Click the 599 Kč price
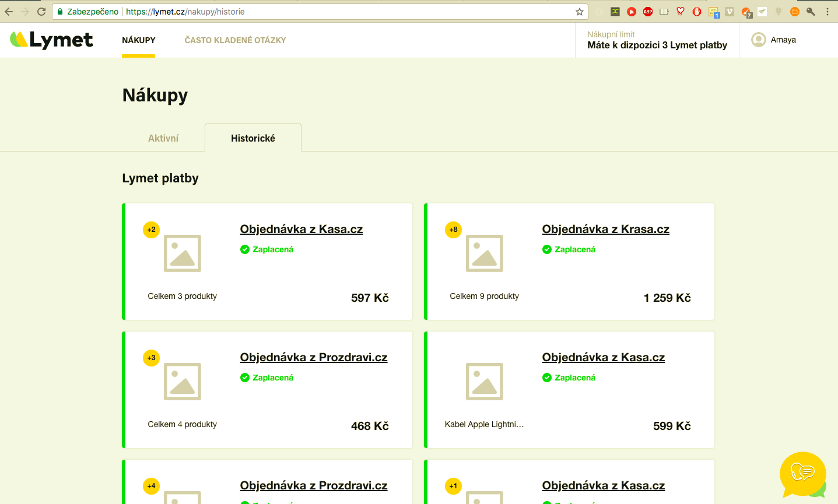Image resolution: width=838 pixels, height=504 pixels. [672, 426]
